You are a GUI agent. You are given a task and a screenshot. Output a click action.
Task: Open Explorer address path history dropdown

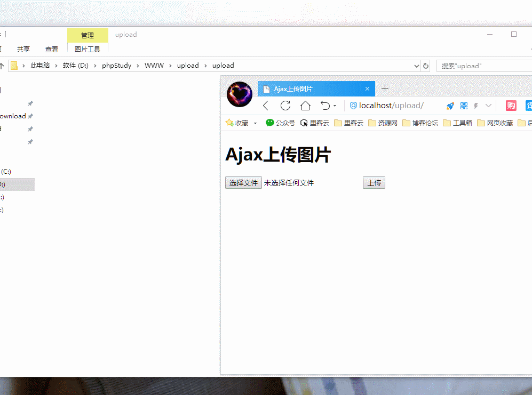[417, 66]
